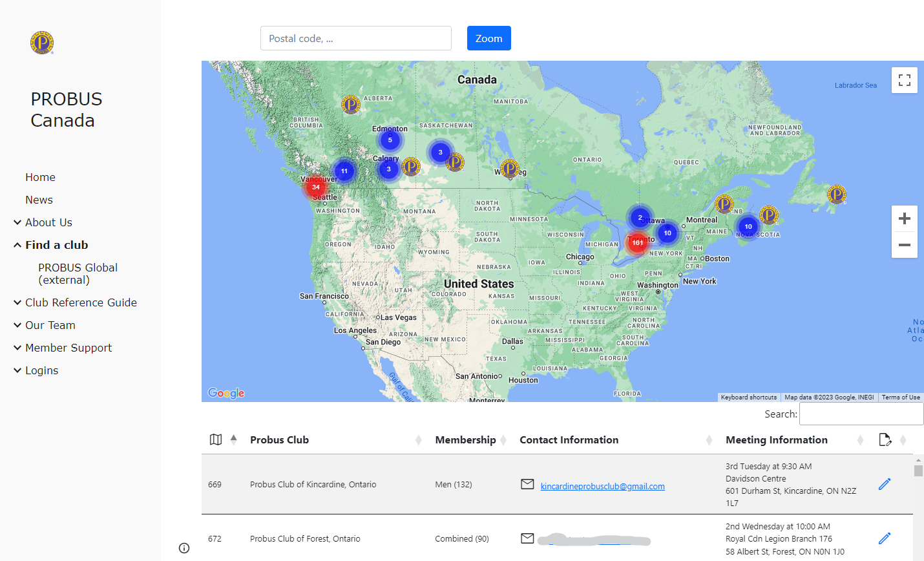Screen dimensions: 924x561
Task: Click the scrollbar up arrow
Action: click(918, 460)
